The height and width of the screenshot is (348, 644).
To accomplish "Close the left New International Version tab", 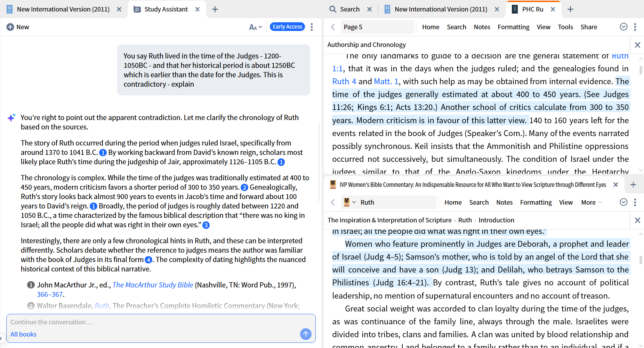I will 119,9.
